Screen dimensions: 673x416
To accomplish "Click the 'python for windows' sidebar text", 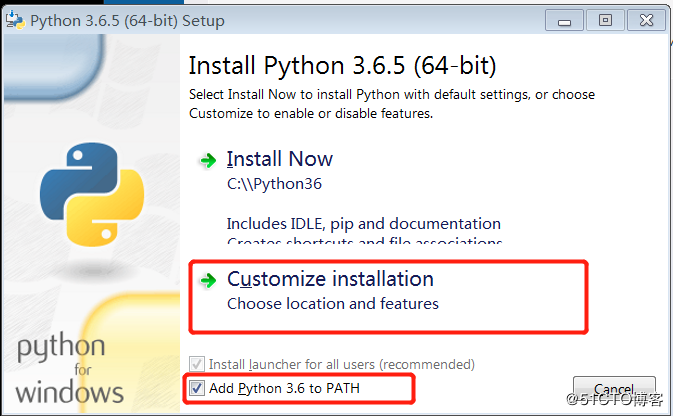I will [x=70, y=369].
